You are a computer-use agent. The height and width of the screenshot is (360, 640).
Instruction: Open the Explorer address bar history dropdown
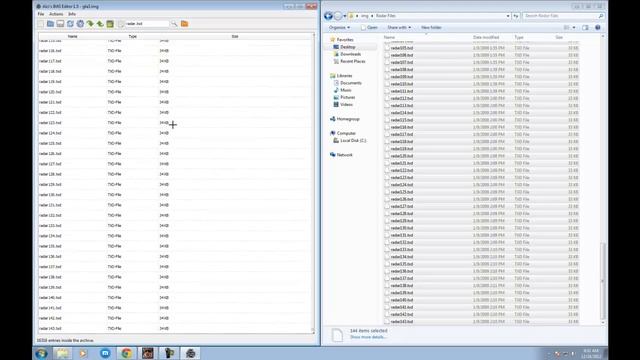pyautogui.click(x=508, y=16)
